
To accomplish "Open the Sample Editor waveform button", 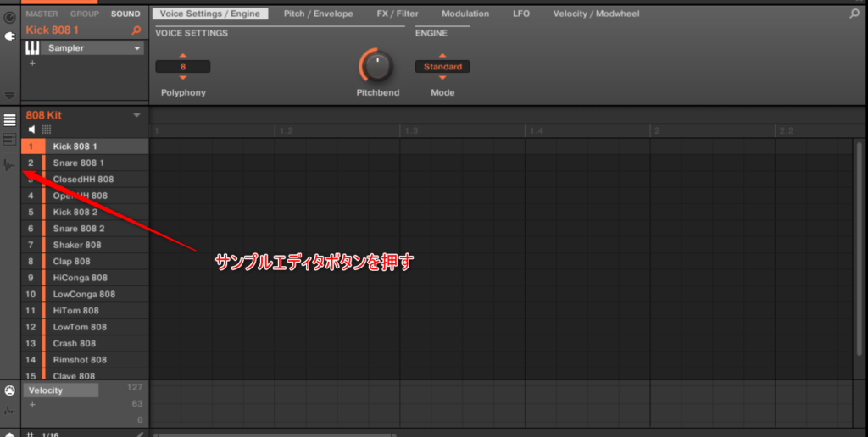I will point(10,165).
